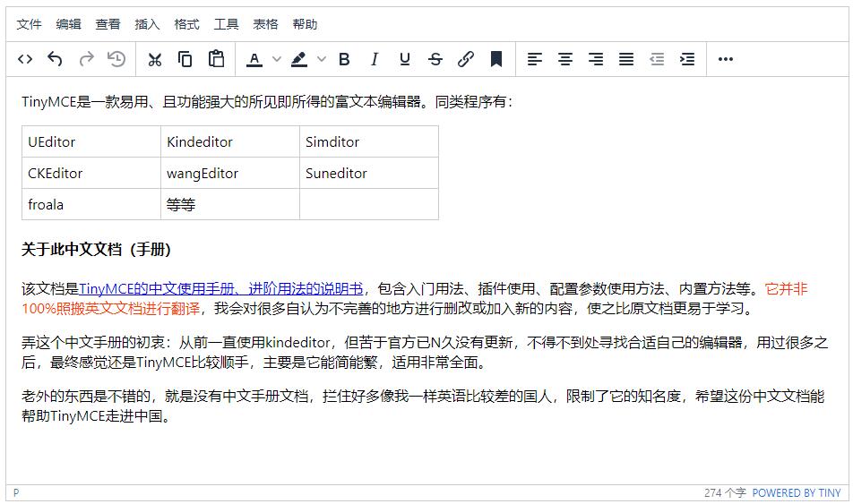Open the 查看 menu

coord(108,24)
